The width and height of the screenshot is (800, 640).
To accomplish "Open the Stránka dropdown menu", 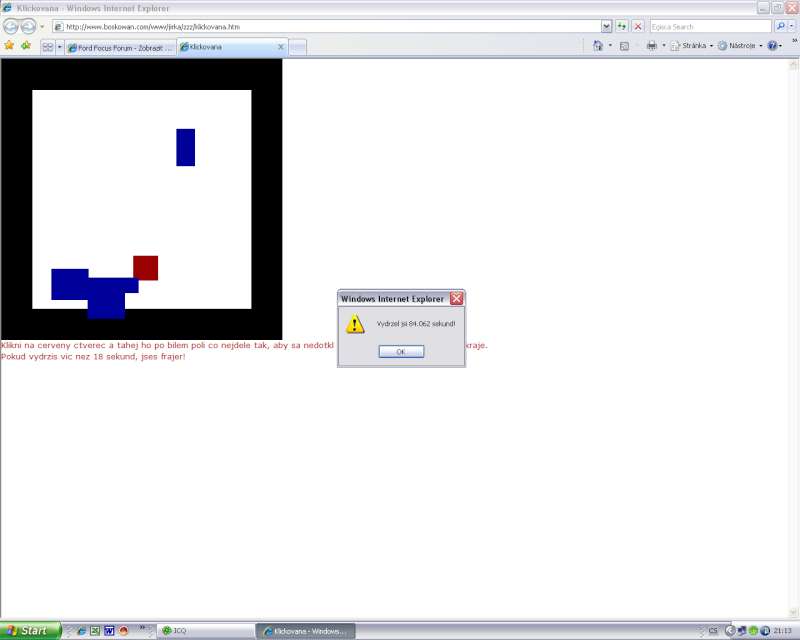I will (x=691, y=46).
